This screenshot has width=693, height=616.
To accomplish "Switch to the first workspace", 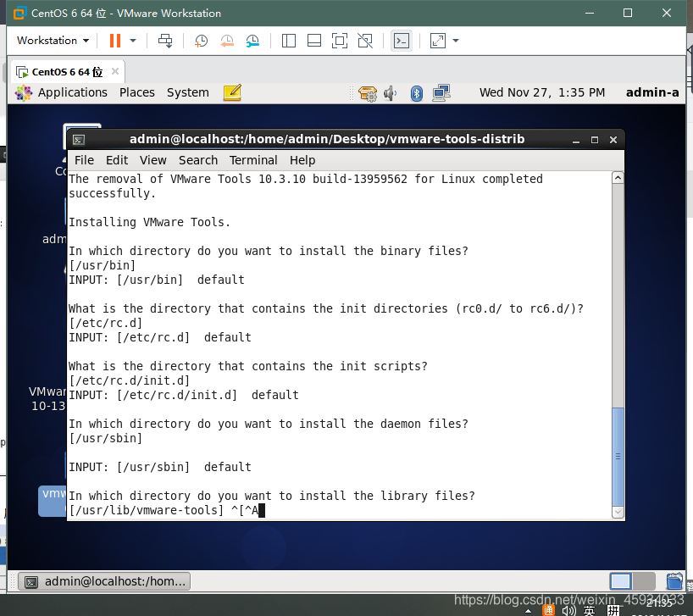I will pyautogui.click(x=620, y=581).
